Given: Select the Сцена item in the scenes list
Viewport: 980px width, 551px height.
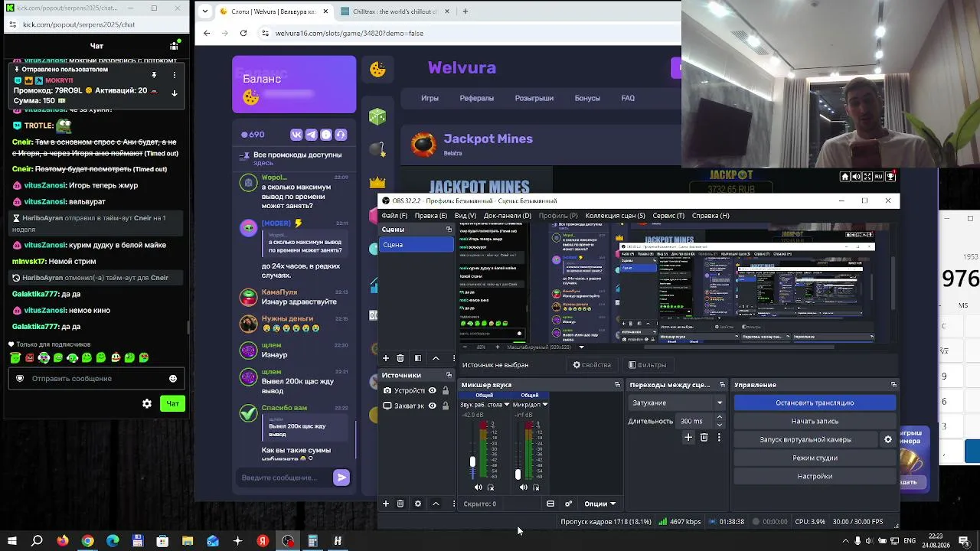Looking at the screenshot, I should [x=416, y=245].
